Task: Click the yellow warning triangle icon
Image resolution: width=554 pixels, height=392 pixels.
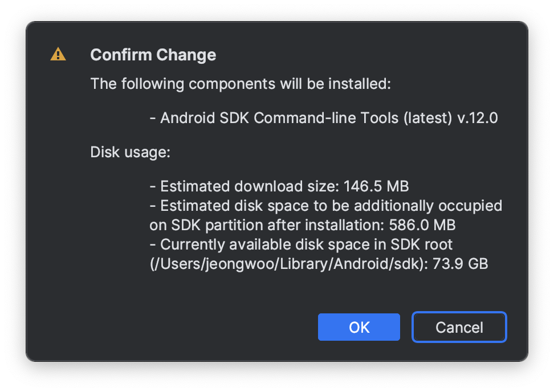Action: click(x=58, y=55)
